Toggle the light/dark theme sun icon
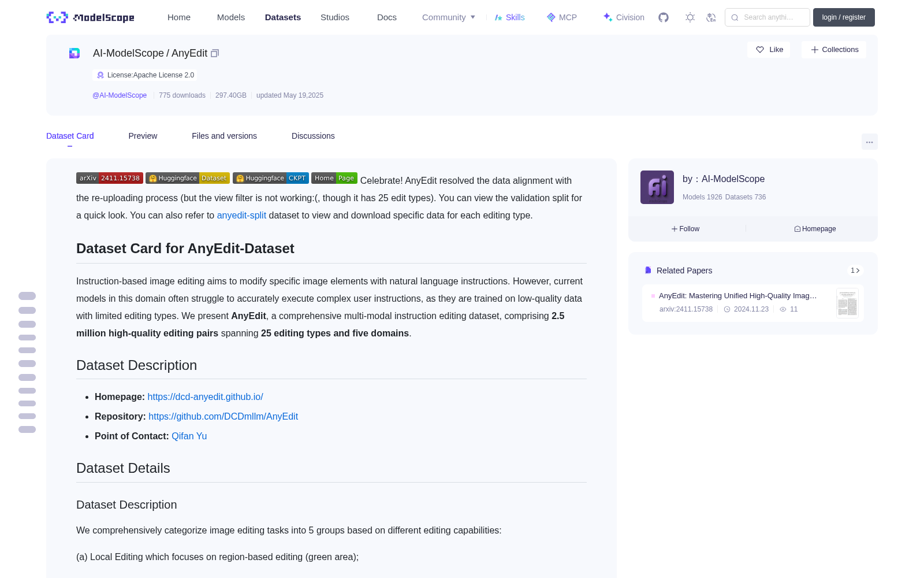Viewport: 924px width, 578px height. point(690,17)
